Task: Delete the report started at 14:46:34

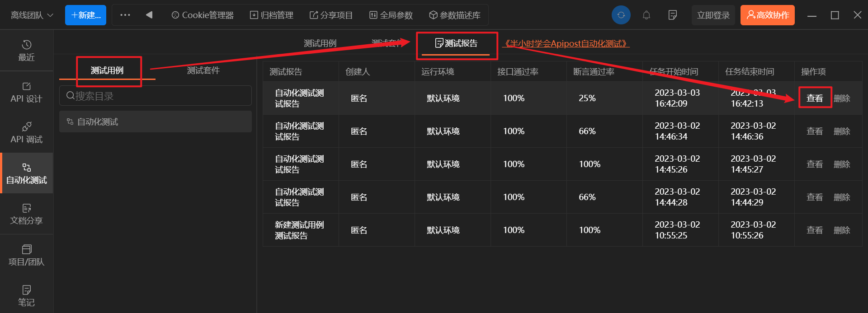Action: [x=842, y=131]
